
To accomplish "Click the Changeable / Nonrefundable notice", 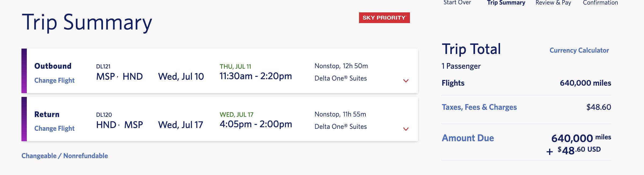I will (65, 155).
